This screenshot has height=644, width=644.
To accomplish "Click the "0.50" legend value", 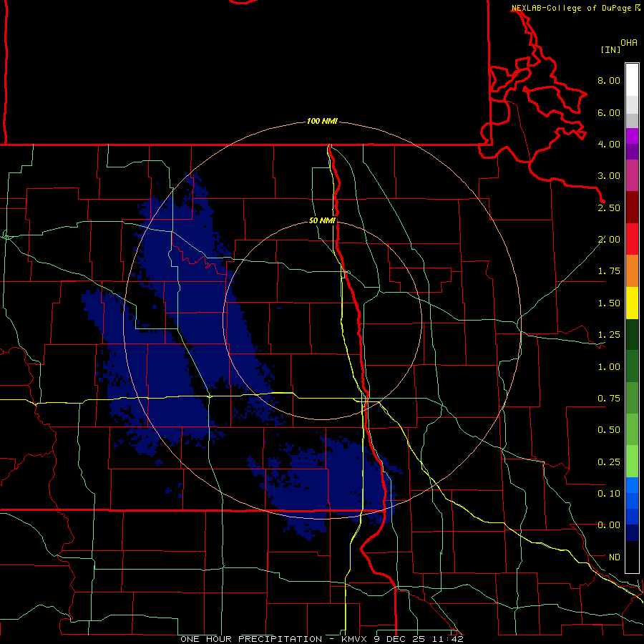I will (609, 430).
